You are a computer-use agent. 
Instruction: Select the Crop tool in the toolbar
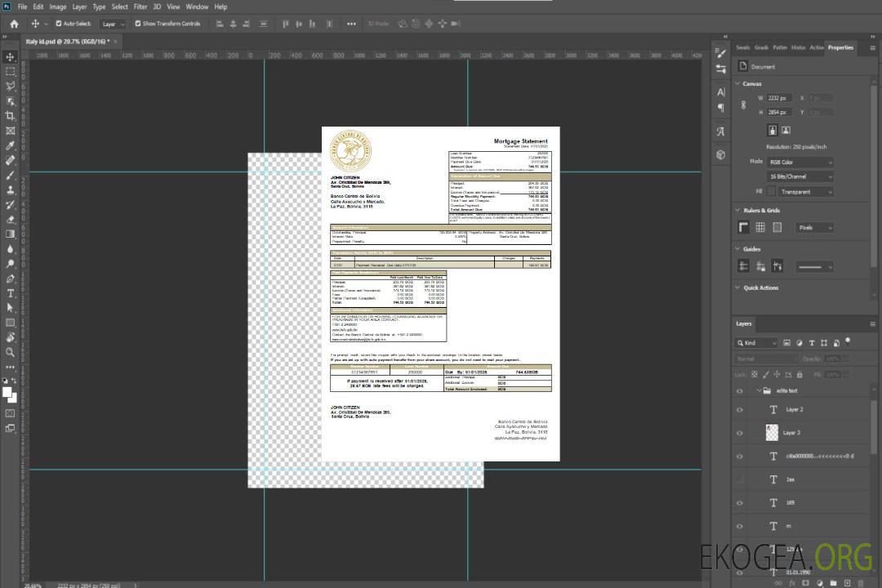pyautogui.click(x=11, y=116)
